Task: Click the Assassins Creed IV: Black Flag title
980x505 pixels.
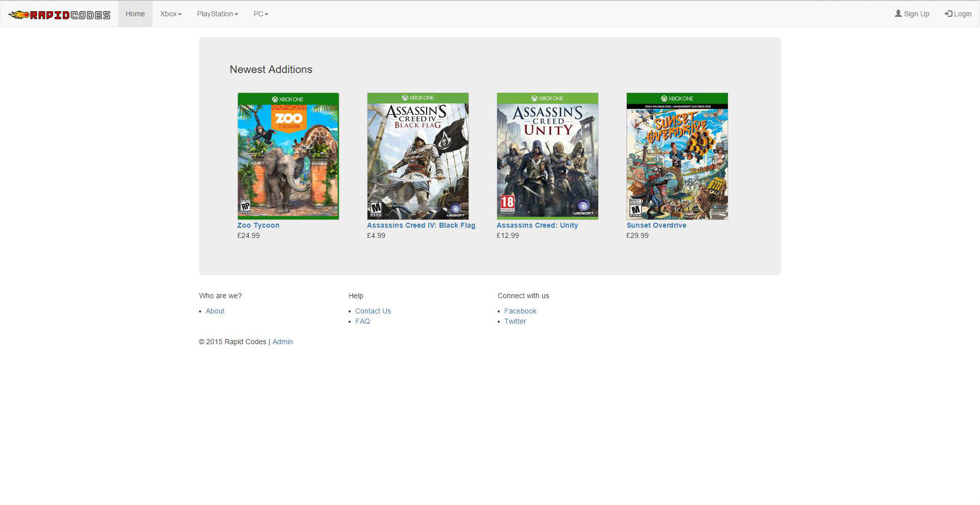Action: [421, 225]
